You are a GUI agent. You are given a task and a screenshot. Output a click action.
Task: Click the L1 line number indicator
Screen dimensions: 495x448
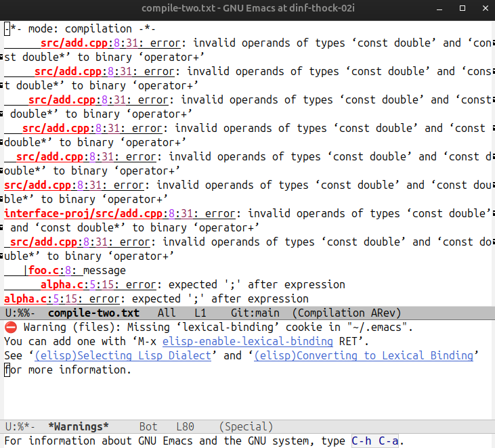(200, 313)
